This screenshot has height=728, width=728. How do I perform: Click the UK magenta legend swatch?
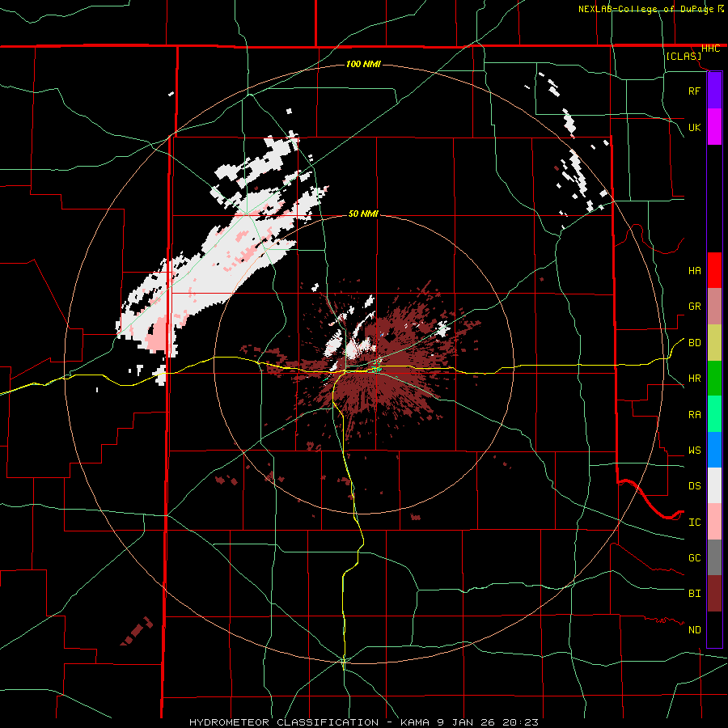[x=714, y=127]
